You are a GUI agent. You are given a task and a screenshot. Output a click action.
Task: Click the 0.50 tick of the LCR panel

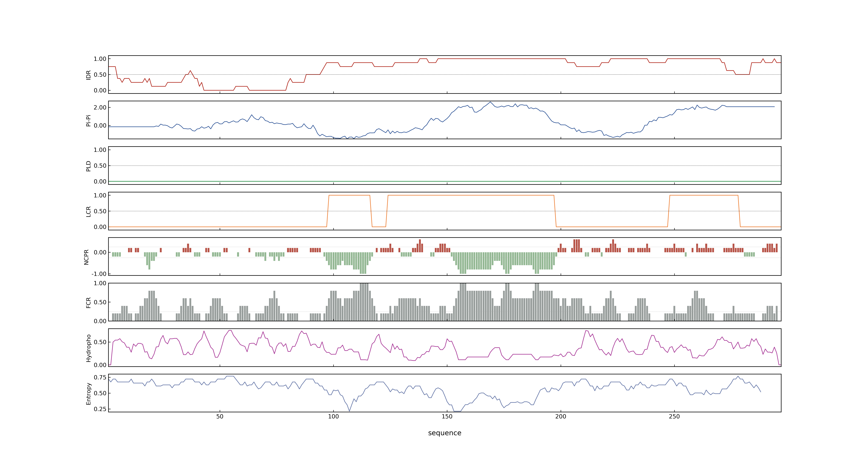click(x=100, y=211)
